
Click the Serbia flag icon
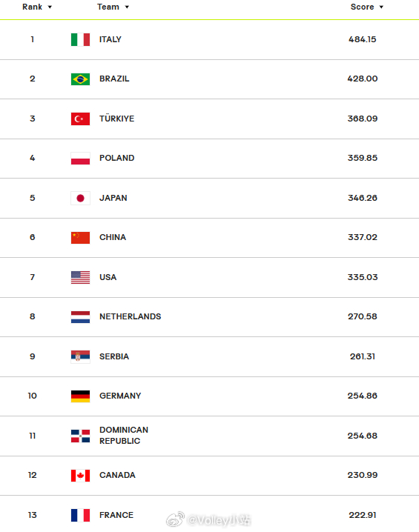(x=81, y=356)
